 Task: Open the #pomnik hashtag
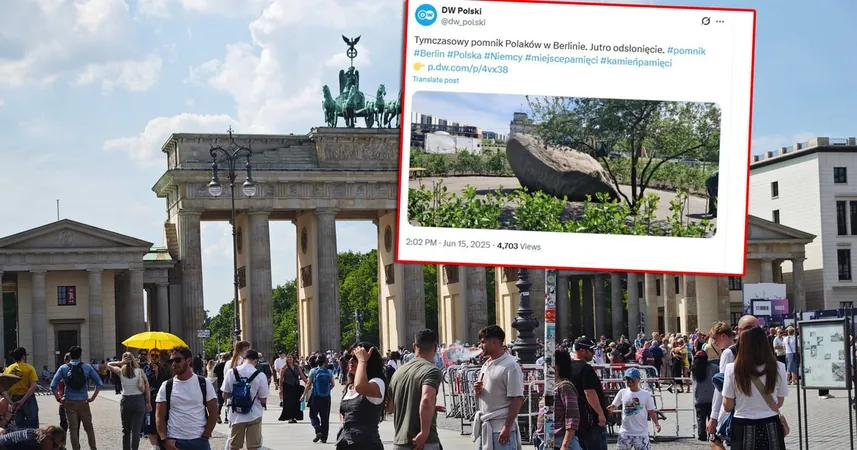[x=686, y=51]
